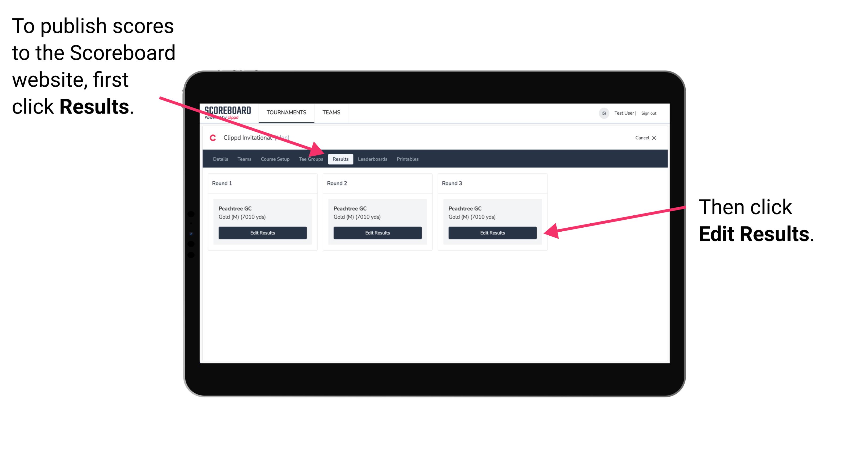The image size is (868, 467).
Task: Click Round 3 Edit Results button
Action: click(x=492, y=232)
